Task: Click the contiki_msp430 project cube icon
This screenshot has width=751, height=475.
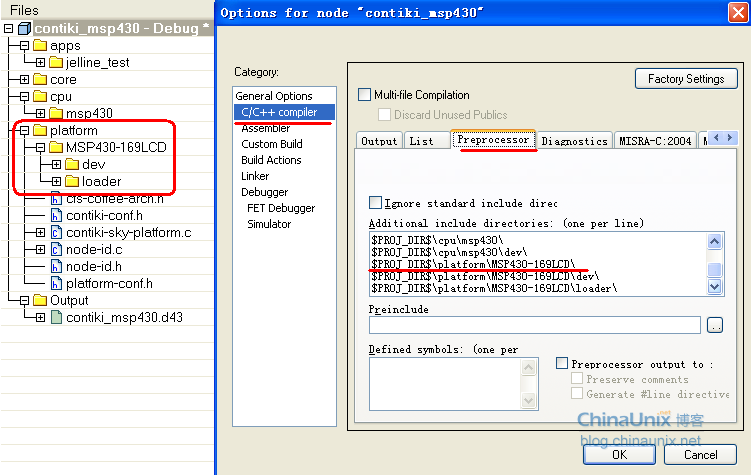Action: coord(25,29)
